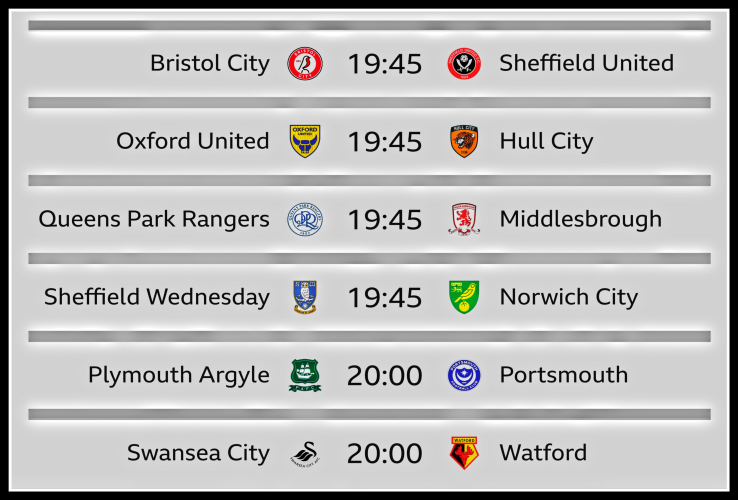Click the Portsmouth team name

[563, 375]
